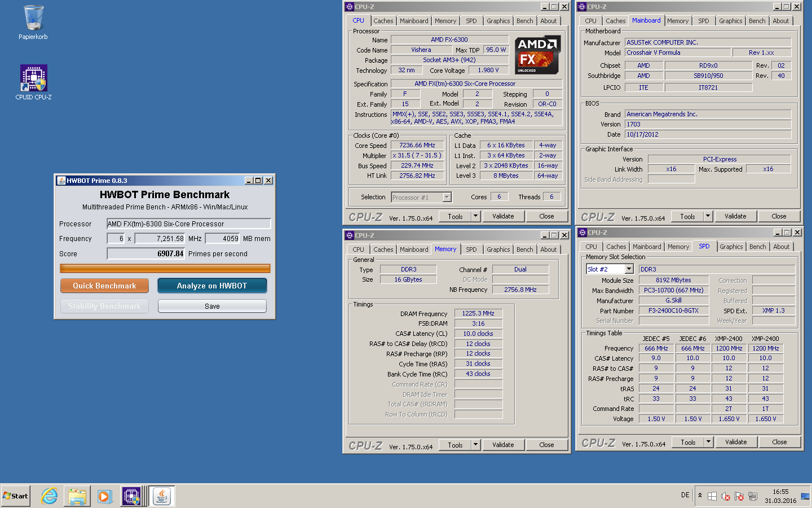Click Tools button in CPU tab window
Viewport: 812px width, 508px height.
455,216
